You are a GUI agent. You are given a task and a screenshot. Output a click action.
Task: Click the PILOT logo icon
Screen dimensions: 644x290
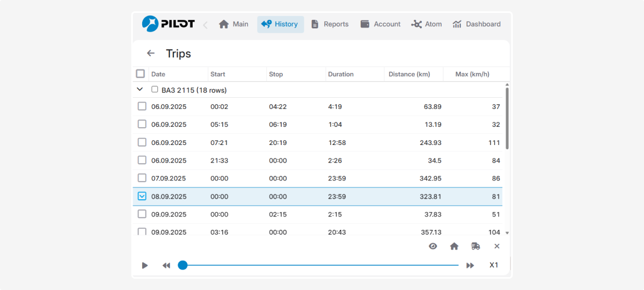point(150,24)
